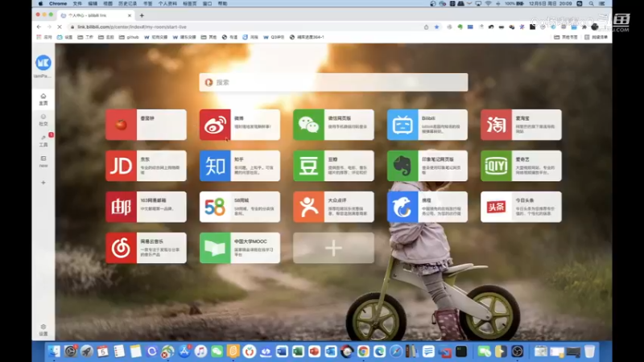644x362 pixels.
Task: Open the 编辑 menu in menu bar
Action: click(x=93, y=3)
